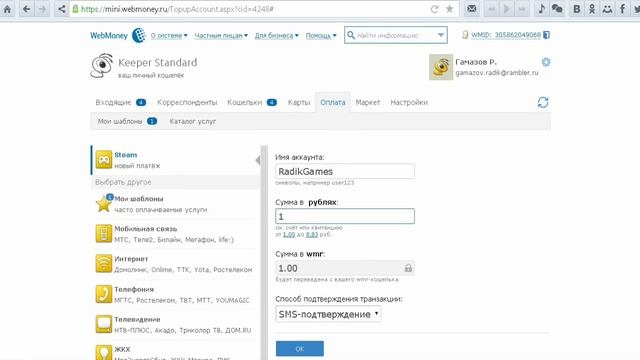640x360 pixels.
Task: Expand the Частным лицам menu
Action: pos(221,36)
